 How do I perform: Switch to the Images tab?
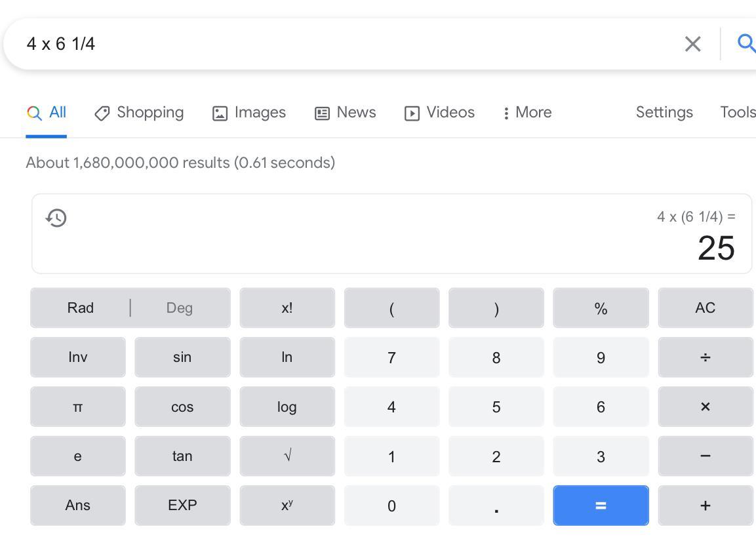tap(249, 113)
